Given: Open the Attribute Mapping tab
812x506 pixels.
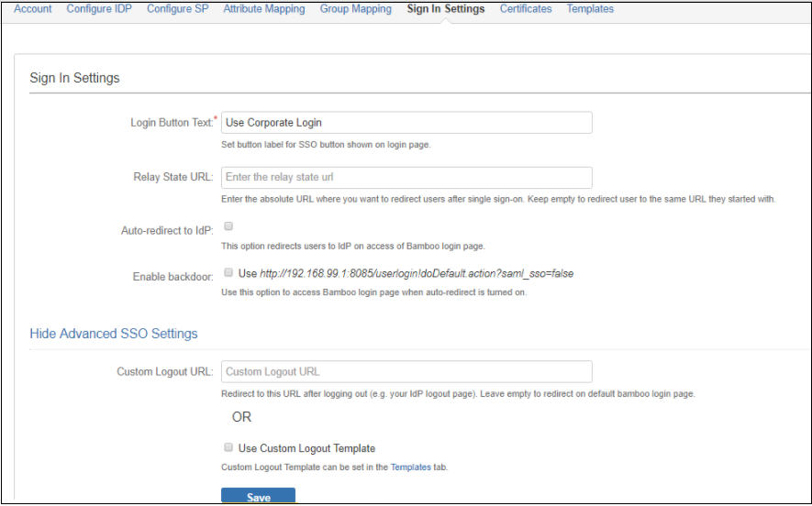Looking at the screenshot, I should click(264, 9).
